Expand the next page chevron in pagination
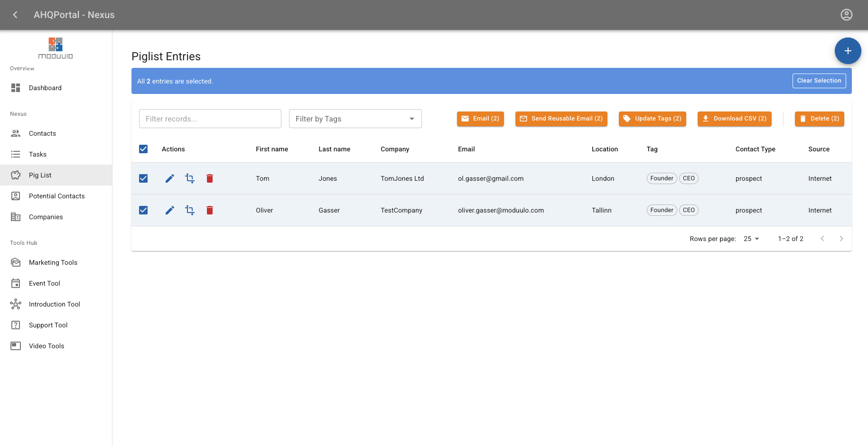This screenshot has height=446, width=868. (841, 239)
